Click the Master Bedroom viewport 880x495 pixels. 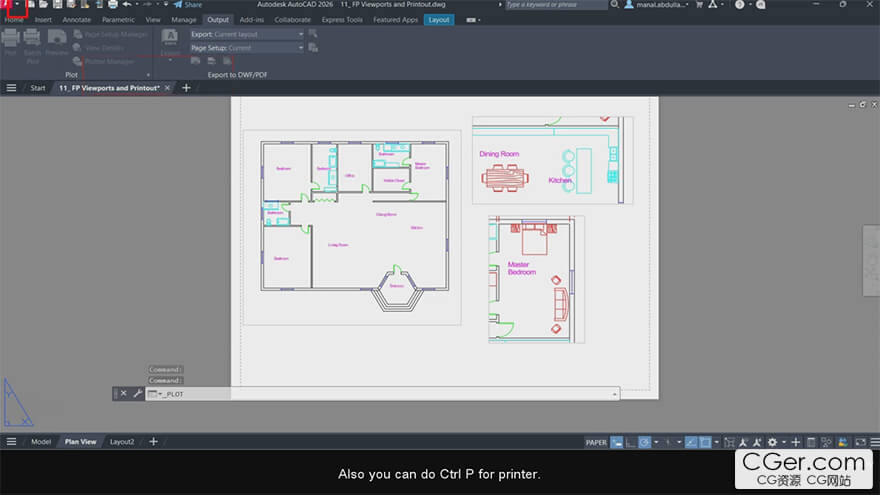click(x=537, y=279)
